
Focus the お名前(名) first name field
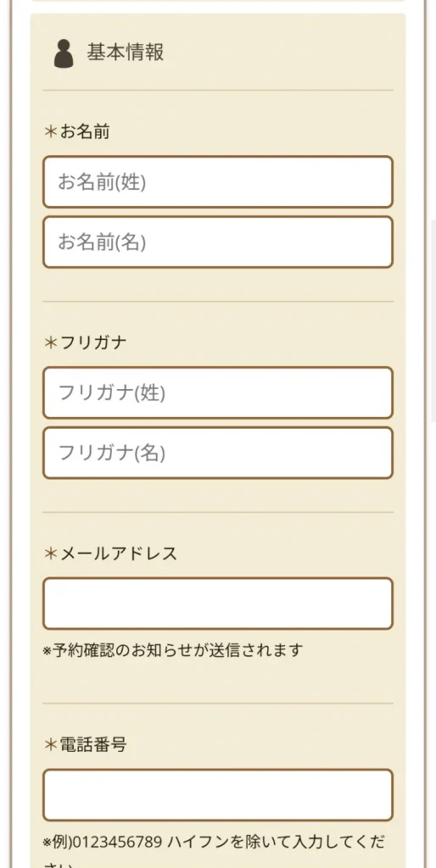218,242
